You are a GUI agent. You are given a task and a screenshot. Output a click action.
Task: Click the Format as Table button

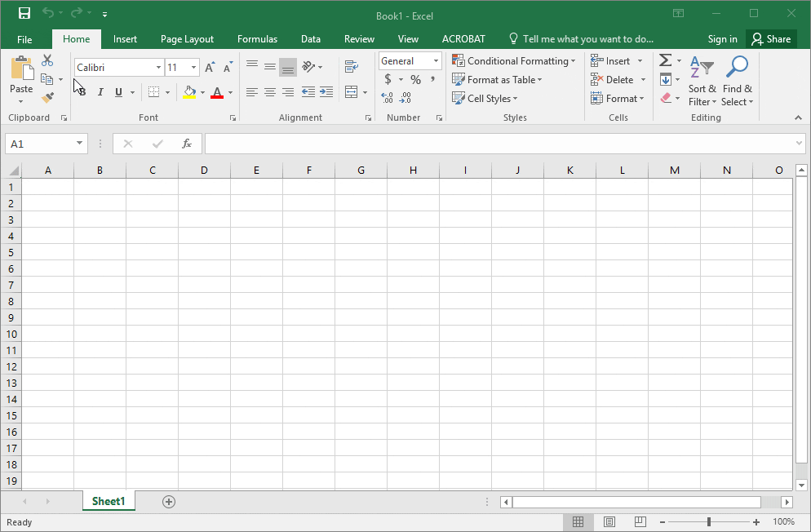click(498, 79)
